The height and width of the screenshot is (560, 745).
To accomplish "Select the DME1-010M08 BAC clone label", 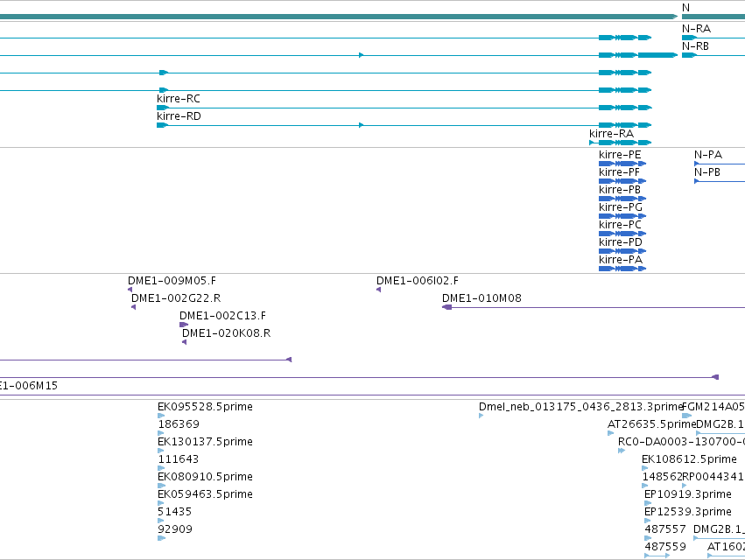I will coord(481,297).
